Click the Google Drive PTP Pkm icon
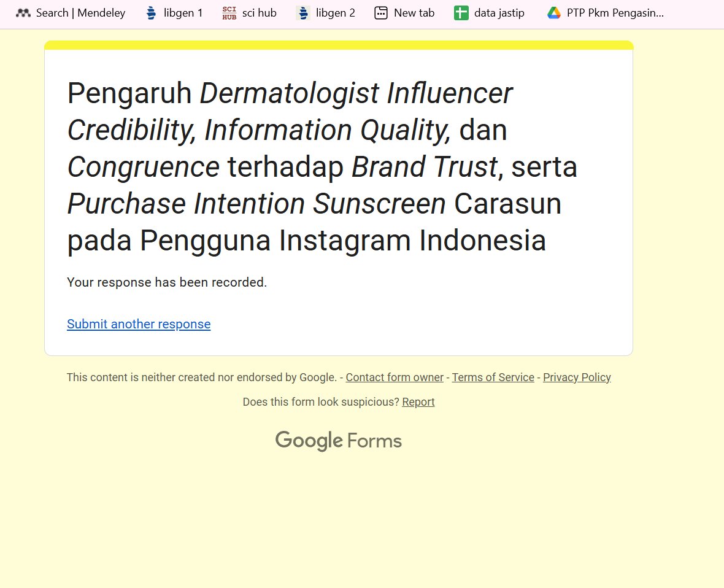This screenshot has height=588, width=724. [553, 13]
